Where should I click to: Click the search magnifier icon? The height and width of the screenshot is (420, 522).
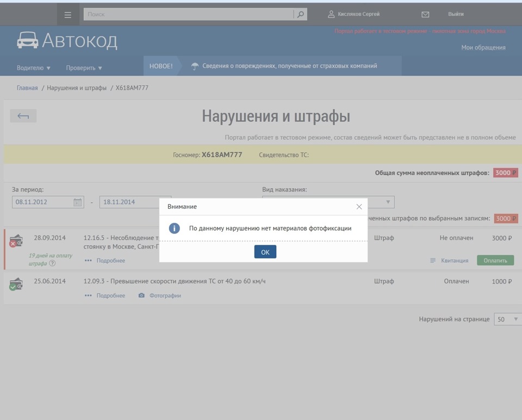click(x=300, y=15)
